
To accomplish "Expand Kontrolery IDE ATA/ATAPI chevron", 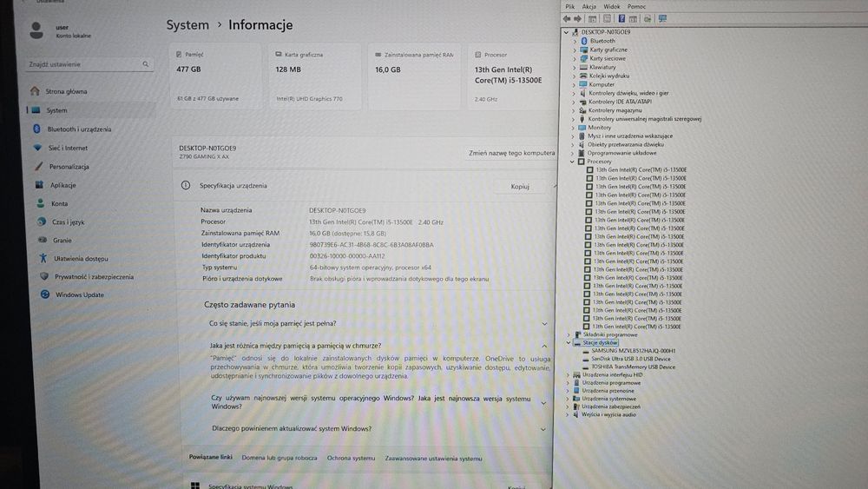I will pyautogui.click(x=574, y=102).
